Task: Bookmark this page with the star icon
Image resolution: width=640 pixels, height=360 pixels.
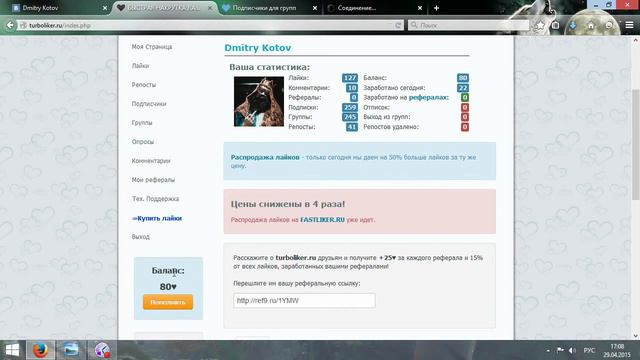Action: (x=540, y=25)
